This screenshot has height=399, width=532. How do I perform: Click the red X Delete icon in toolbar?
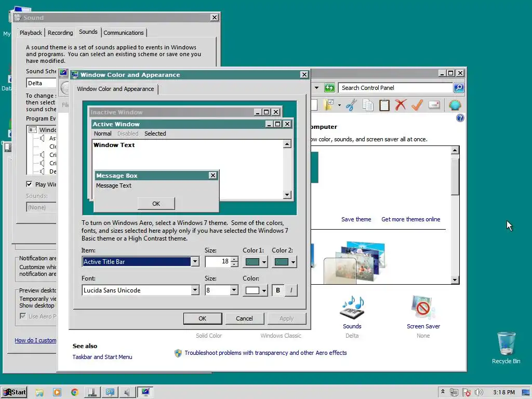[401, 105]
